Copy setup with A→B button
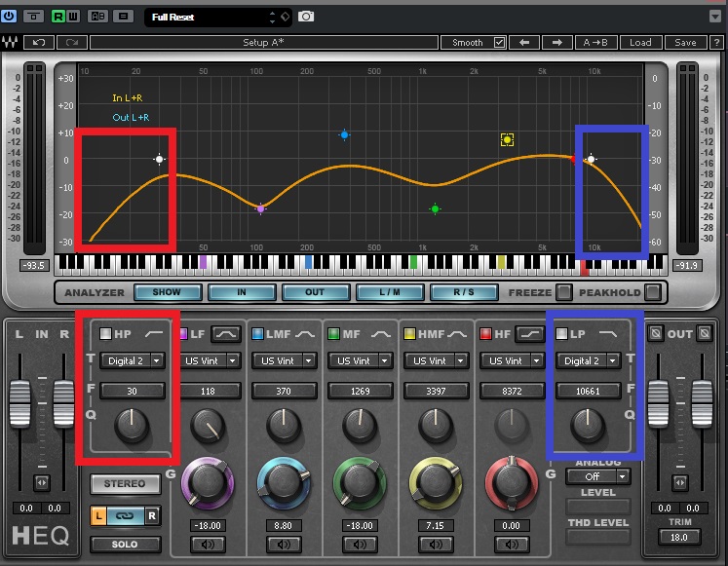 (595, 42)
